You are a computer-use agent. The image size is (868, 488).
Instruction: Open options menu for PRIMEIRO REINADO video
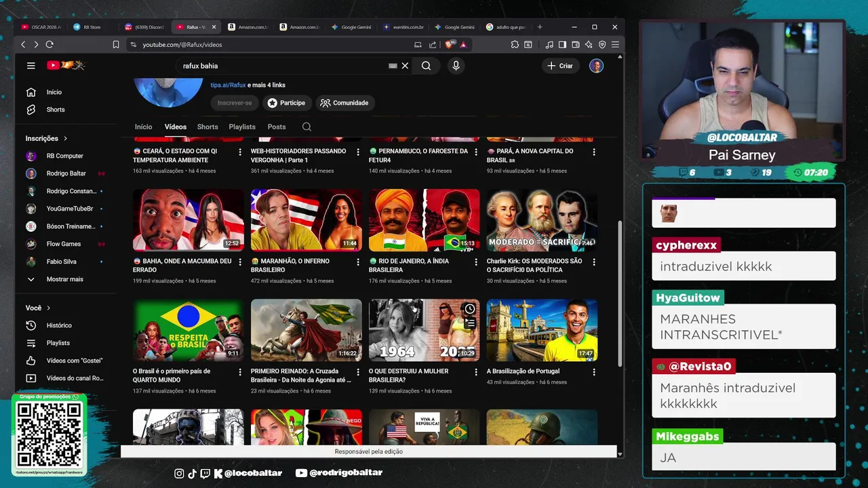[358, 372]
